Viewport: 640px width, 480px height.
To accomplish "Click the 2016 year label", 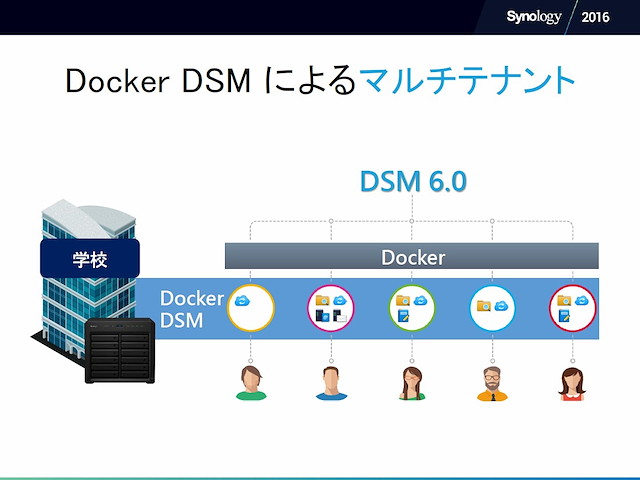I will (x=595, y=17).
